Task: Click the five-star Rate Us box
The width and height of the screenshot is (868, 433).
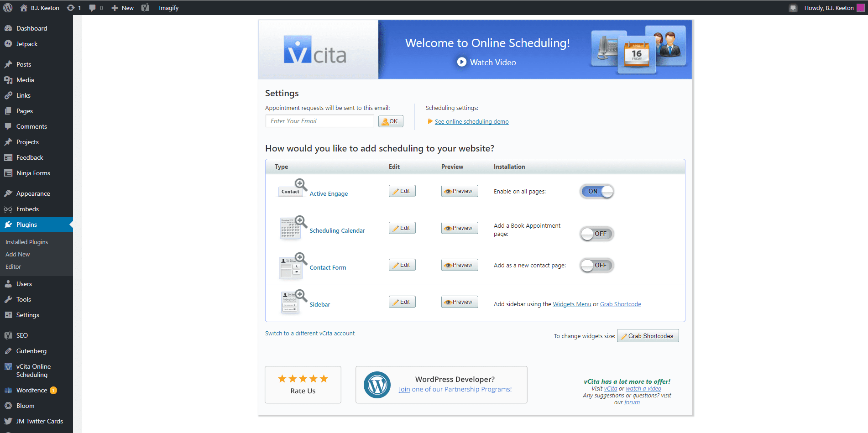Action: pyautogui.click(x=303, y=385)
